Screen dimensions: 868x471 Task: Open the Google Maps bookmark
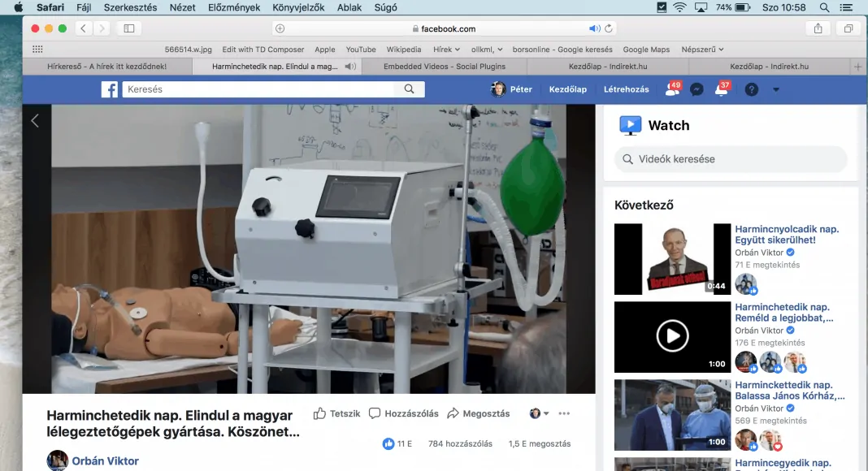pyautogui.click(x=646, y=50)
